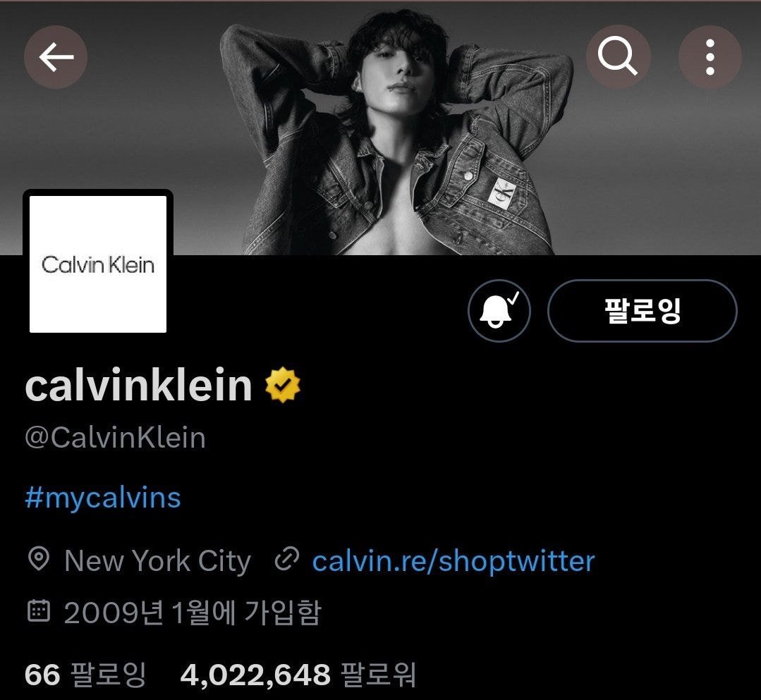Open the #mycalvins hashtag
Screen dimensions: 761x700
(103, 498)
